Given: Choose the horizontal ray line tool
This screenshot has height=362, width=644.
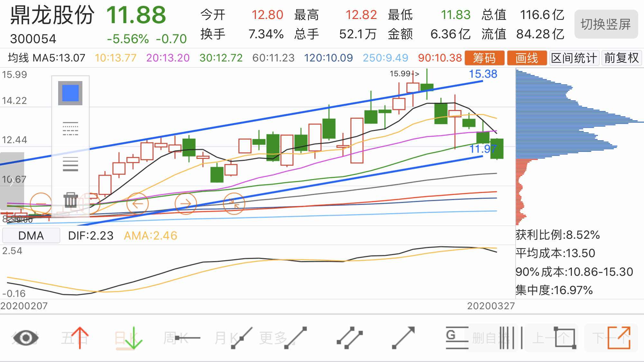Looking at the screenshot, I should pos(188,338).
